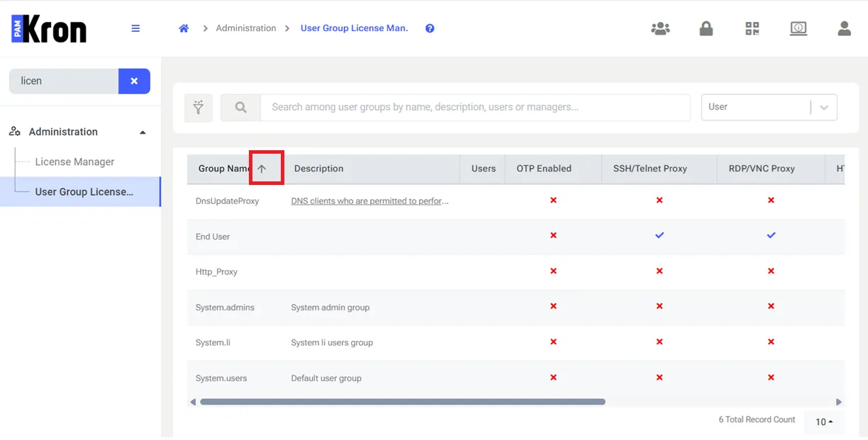The width and height of the screenshot is (868, 440).
Task: Toggle the hamburger menu icon
Action: [x=135, y=28]
